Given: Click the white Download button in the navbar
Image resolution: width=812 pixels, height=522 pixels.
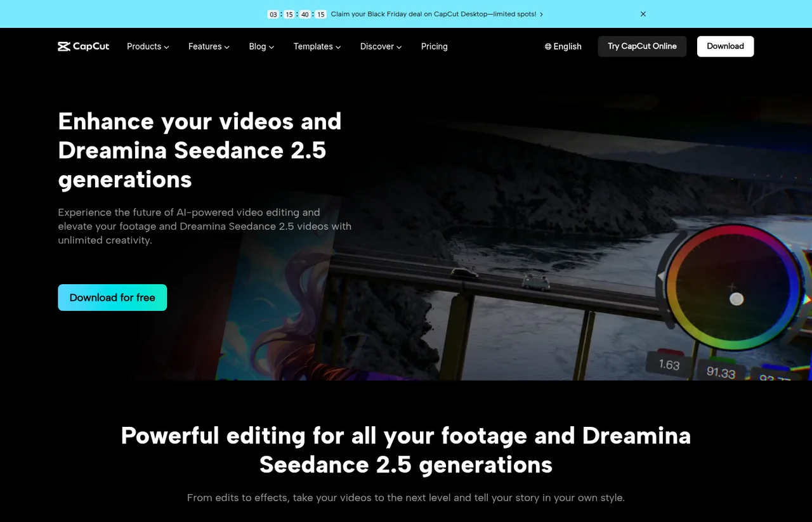Looking at the screenshot, I should tap(725, 46).
